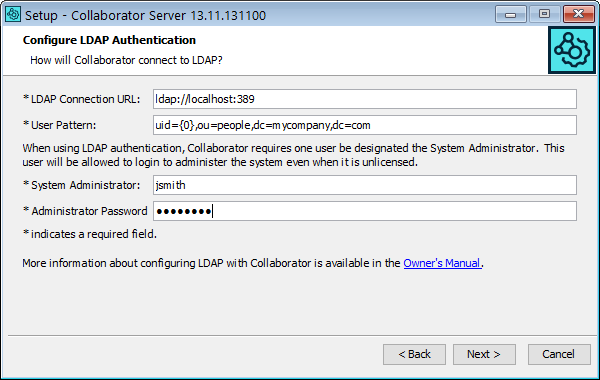Click '* indicates a required field.' note

tap(90, 234)
